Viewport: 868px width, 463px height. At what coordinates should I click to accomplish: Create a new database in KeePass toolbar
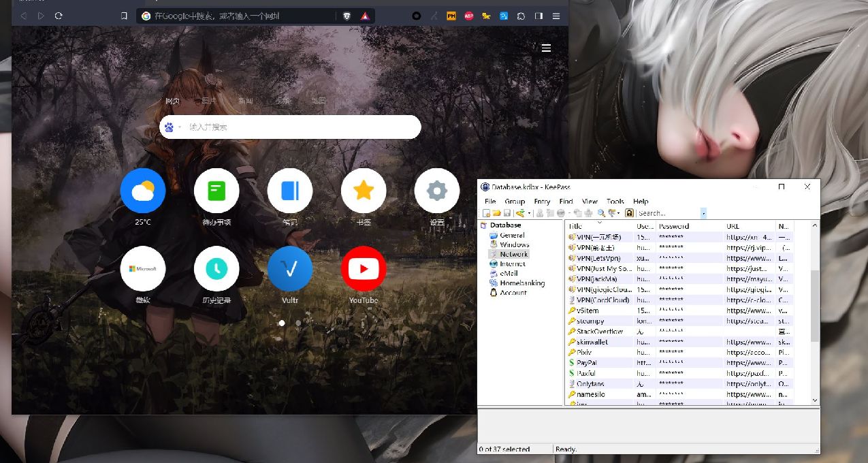[486, 213]
